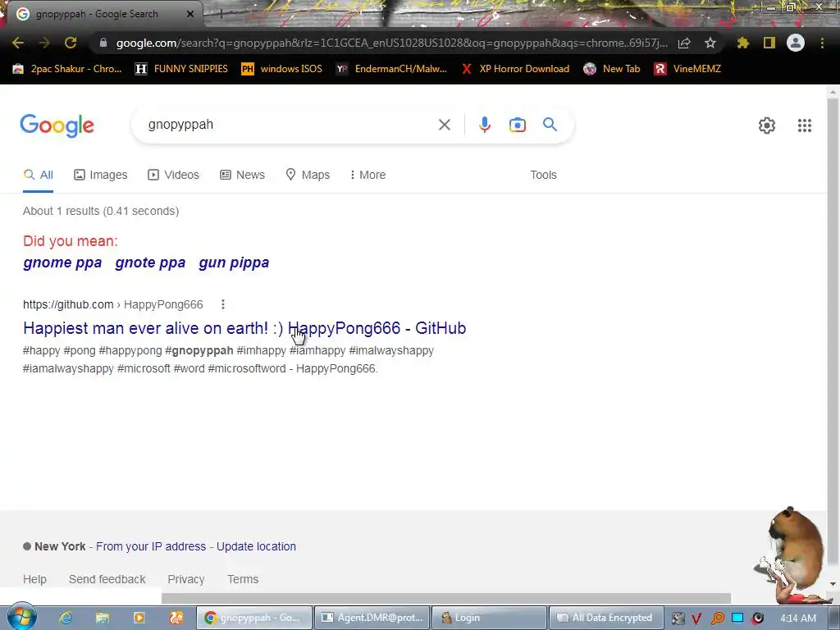Open the Terms footer link

click(243, 579)
